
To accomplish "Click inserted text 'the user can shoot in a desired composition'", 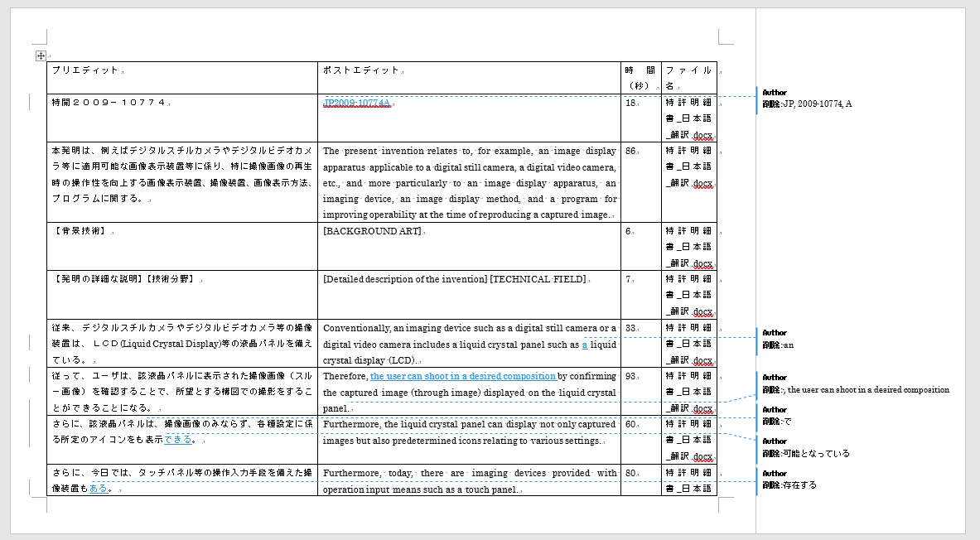I will (x=462, y=376).
